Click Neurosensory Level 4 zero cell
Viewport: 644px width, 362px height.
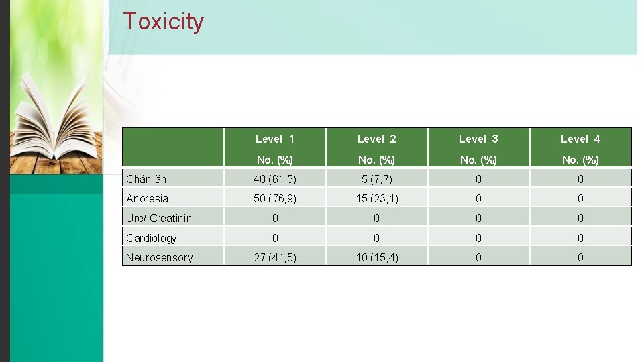(x=580, y=257)
